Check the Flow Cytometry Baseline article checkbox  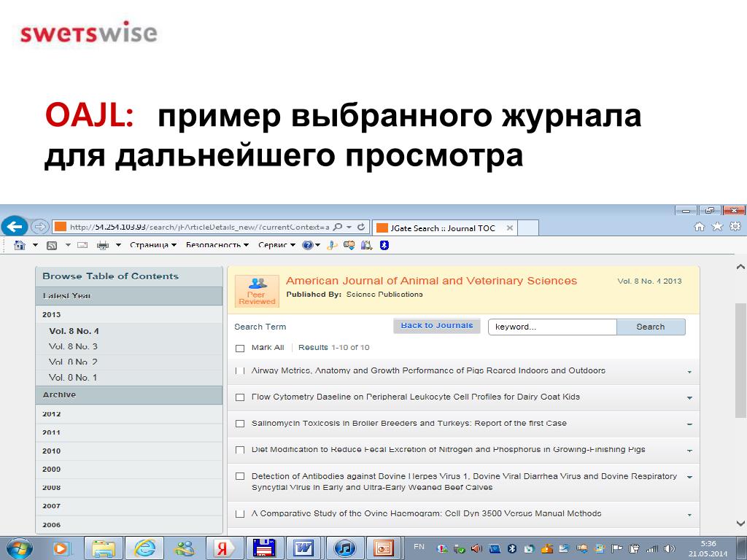(240, 397)
